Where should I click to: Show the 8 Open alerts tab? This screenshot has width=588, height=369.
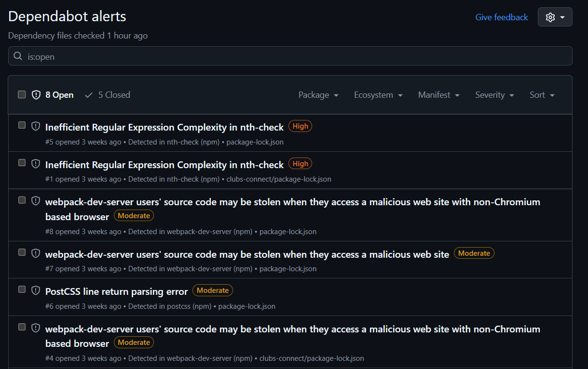(53, 95)
